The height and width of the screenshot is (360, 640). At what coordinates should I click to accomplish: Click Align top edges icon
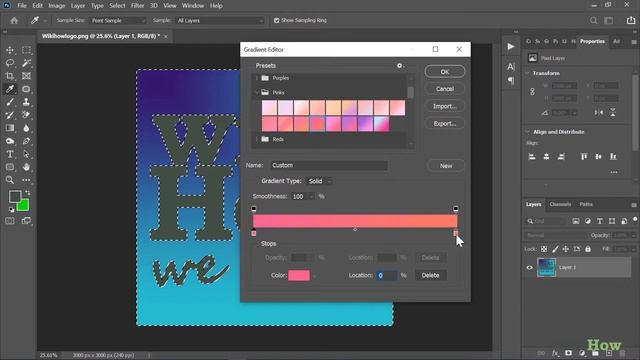pyautogui.click(x=584, y=157)
